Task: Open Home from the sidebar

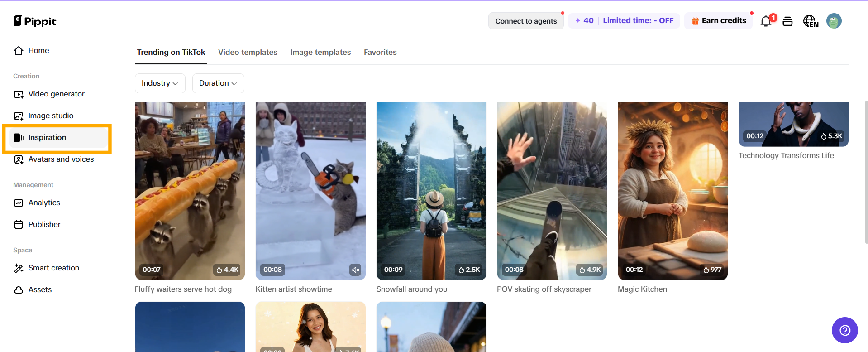Action: click(x=58, y=50)
